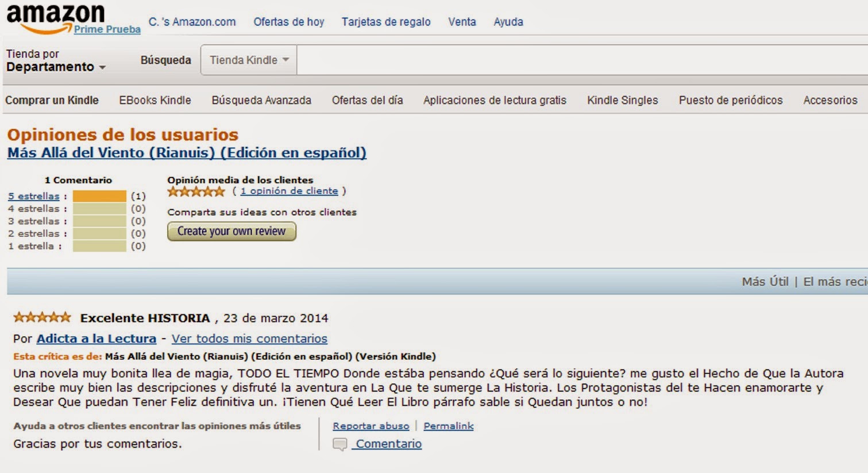Open Comprar un Kindle tab
Image resolution: width=868 pixels, height=473 pixels.
pyautogui.click(x=52, y=100)
